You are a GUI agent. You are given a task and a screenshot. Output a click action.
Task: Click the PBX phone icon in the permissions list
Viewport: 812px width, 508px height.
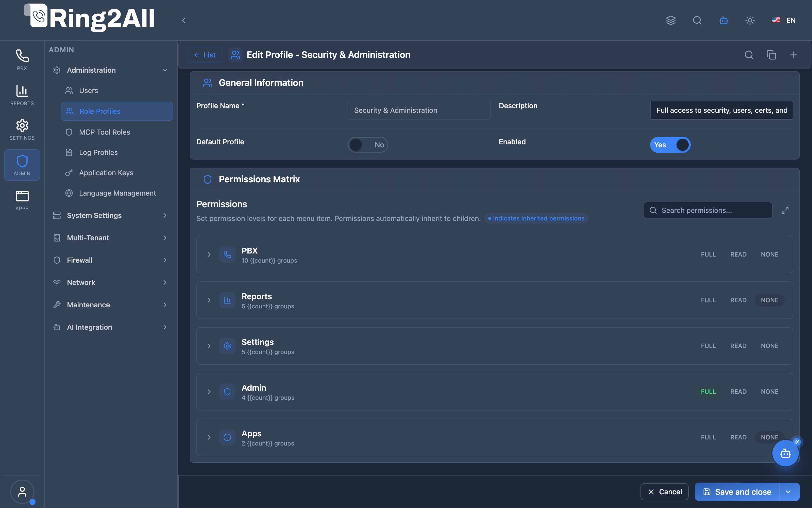pos(227,254)
